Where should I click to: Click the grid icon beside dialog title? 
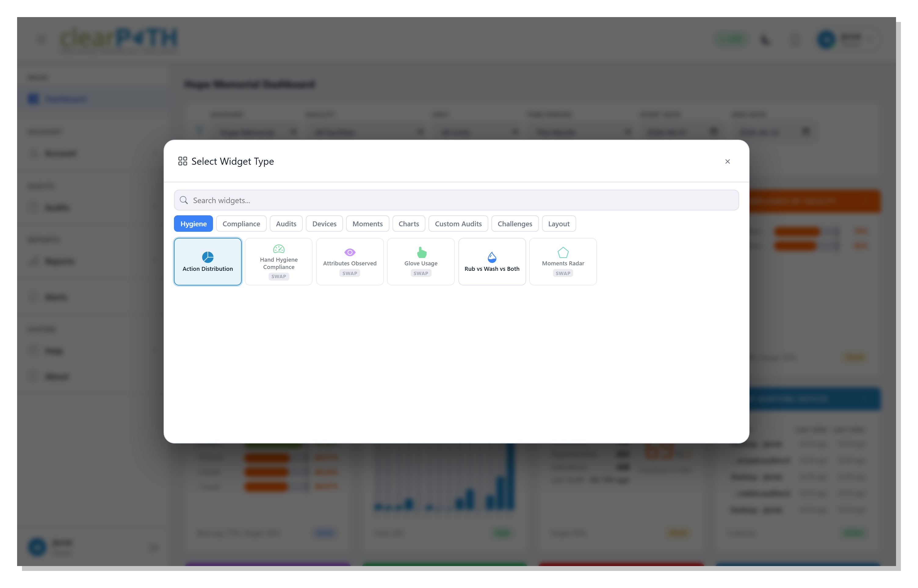183,161
